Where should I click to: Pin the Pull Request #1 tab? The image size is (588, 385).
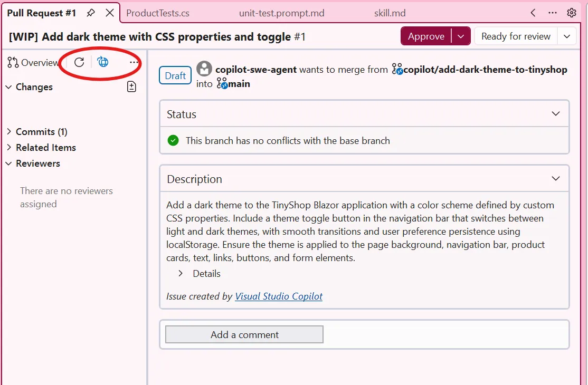(x=90, y=13)
